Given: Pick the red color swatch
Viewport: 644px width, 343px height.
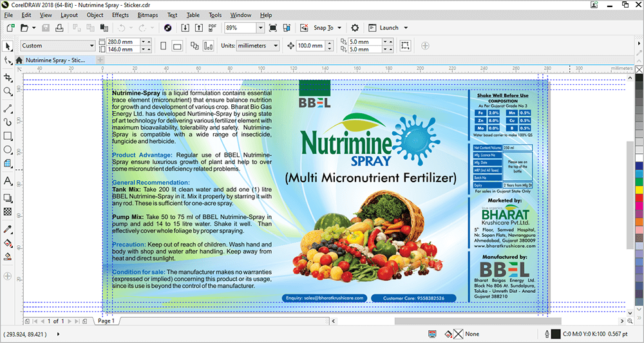Looking at the screenshot, I should pos(639,198).
